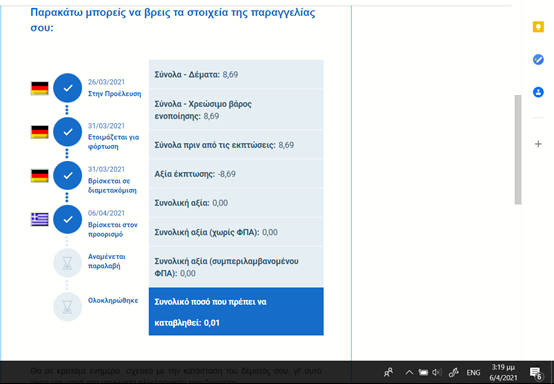Click the 31/03/2021 date above Βρίσκεται σε διαμετακόμιση
Screen dimensions: 554x384
(x=106, y=169)
